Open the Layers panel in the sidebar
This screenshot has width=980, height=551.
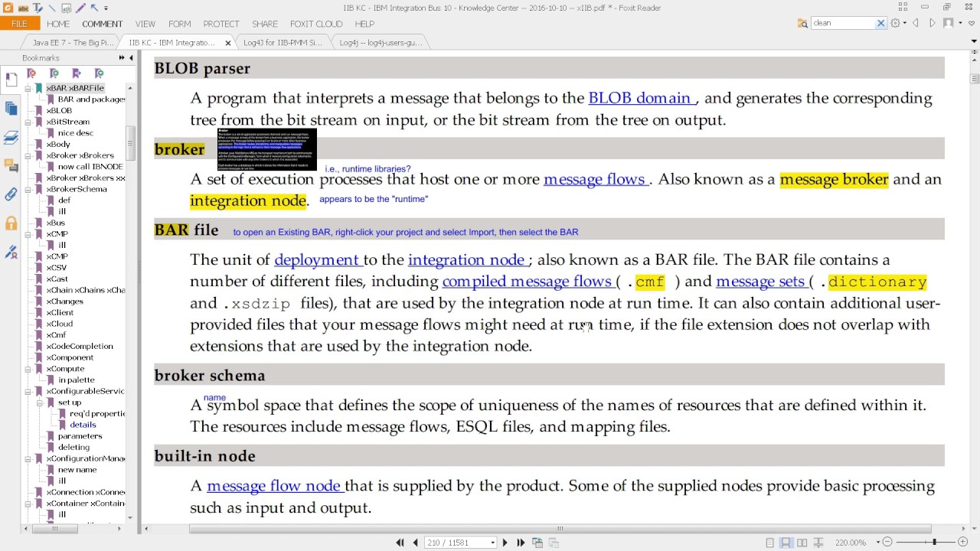[11, 138]
